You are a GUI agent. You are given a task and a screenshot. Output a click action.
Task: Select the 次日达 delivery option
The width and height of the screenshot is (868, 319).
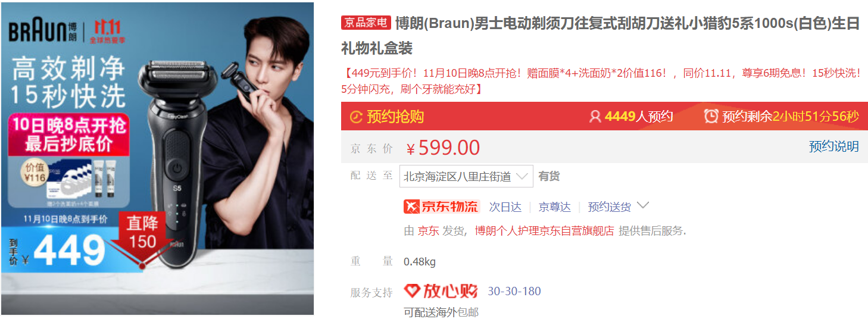point(505,207)
